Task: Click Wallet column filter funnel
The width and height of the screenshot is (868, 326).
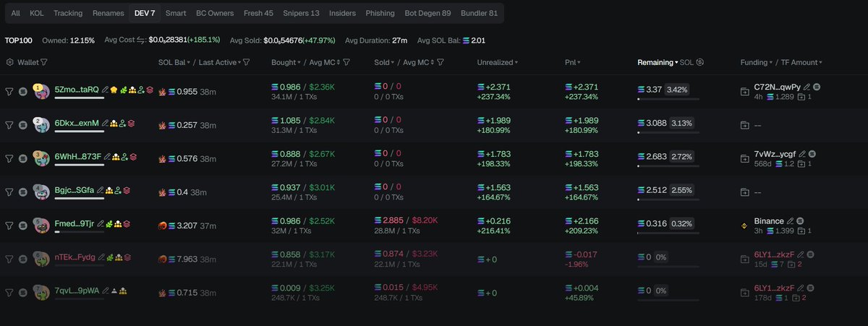Action: (45, 63)
